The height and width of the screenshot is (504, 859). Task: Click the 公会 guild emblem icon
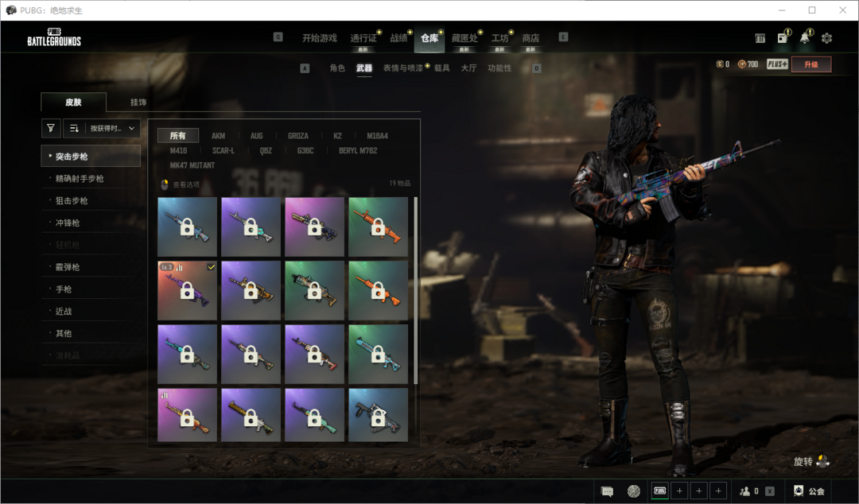point(799,491)
